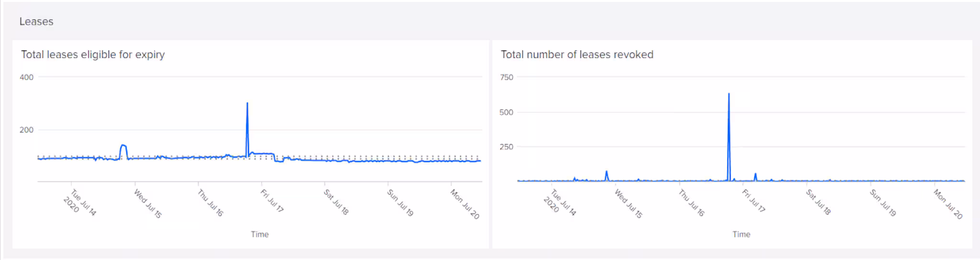Select the 'Total number of leases revoked' chart title
Screen dimensions: 980x260
click(577, 54)
